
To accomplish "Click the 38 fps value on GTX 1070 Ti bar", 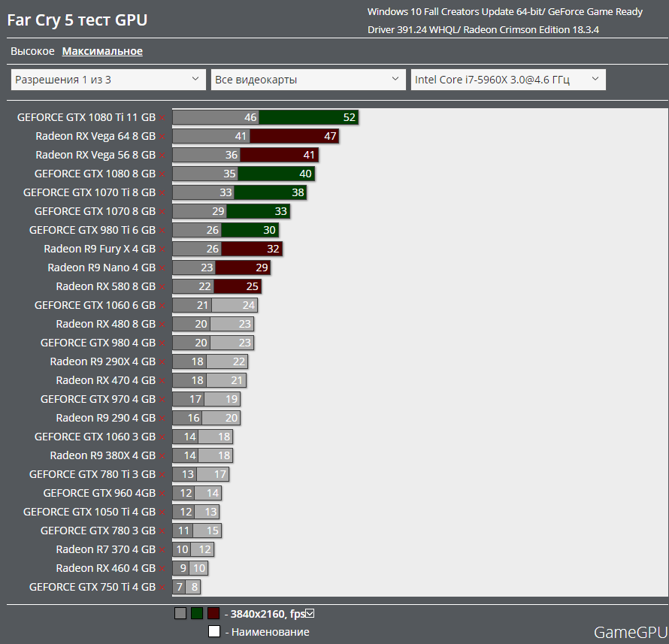I will (x=298, y=192).
